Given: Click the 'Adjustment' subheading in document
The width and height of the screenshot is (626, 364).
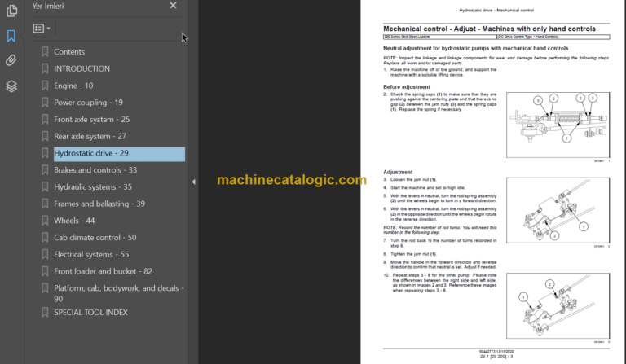Looking at the screenshot, I should pyautogui.click(x=398, y=173).
